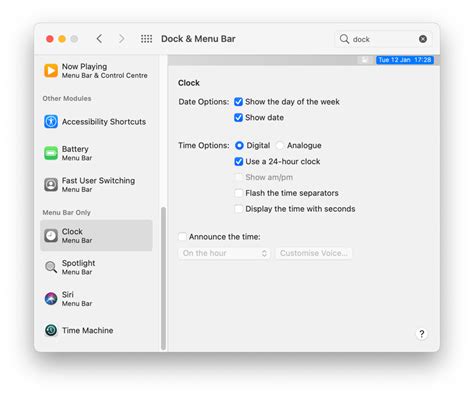Click the green Battery icon
474x397 pixels.
[51, 153]
